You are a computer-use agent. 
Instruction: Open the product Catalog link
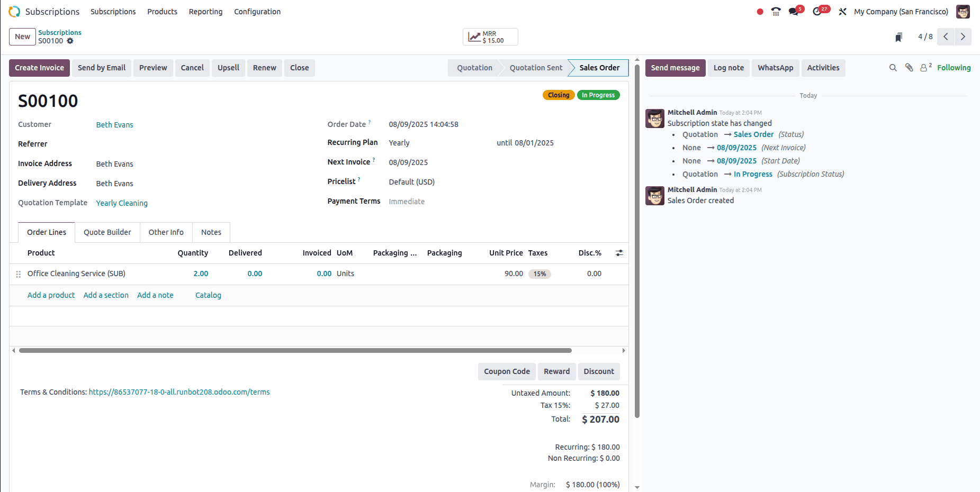click(208, 295)
